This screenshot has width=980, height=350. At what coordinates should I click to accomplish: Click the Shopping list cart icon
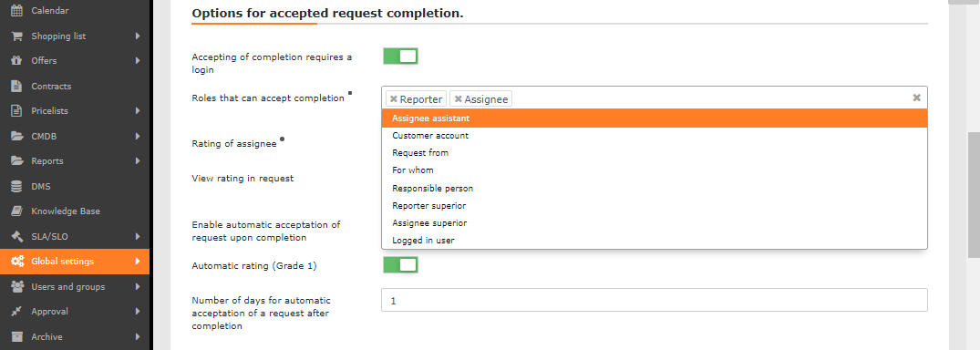17,36
